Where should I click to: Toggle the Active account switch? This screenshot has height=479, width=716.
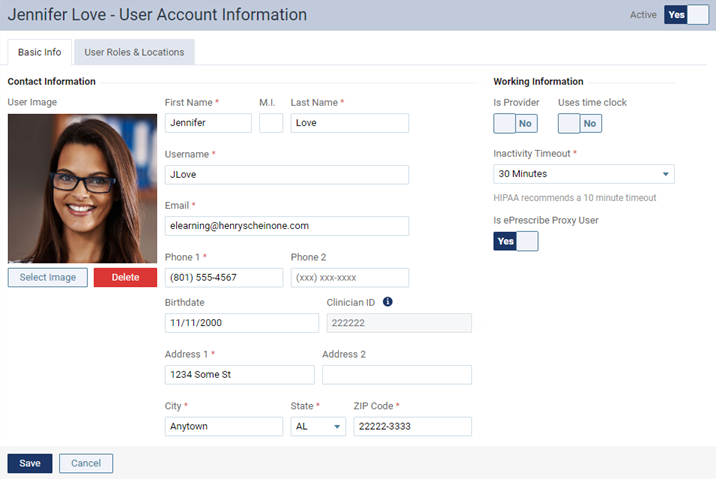tap(686, 15)
